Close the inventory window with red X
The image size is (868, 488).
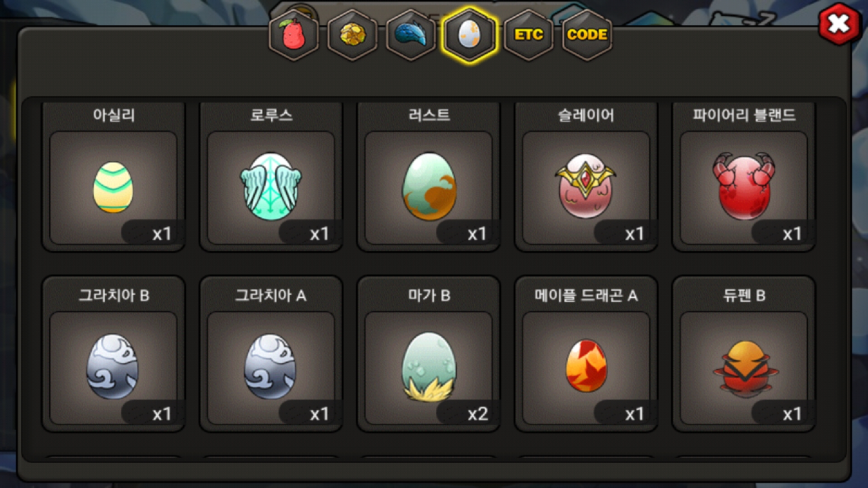[839, 24]
